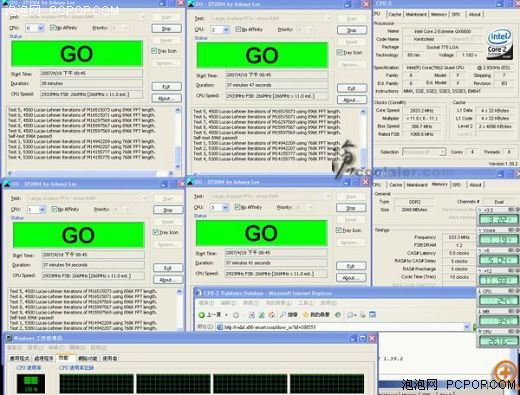Open Search with the magnifier icon
The width and height of the screenshot is (520, 395).
tap(283, 314)
